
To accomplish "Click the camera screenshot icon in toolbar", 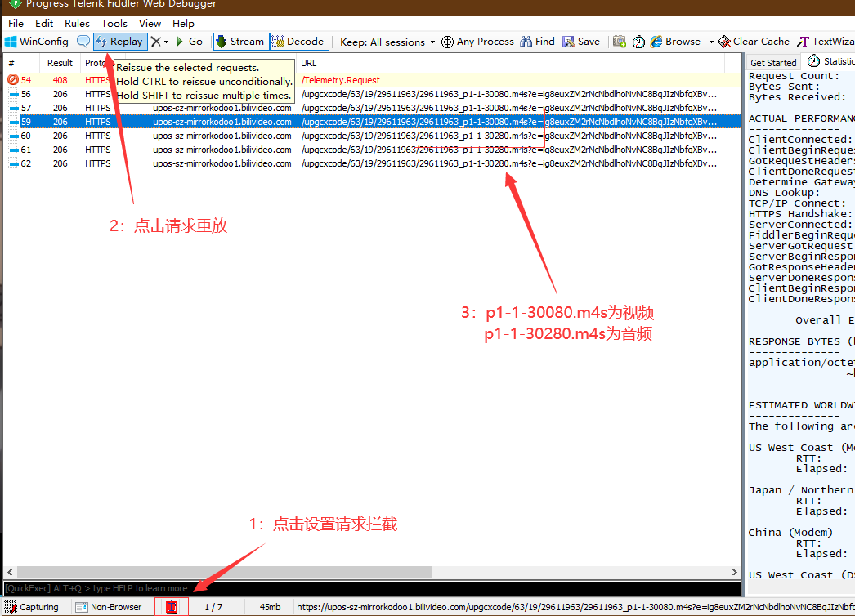I will 620,42.
